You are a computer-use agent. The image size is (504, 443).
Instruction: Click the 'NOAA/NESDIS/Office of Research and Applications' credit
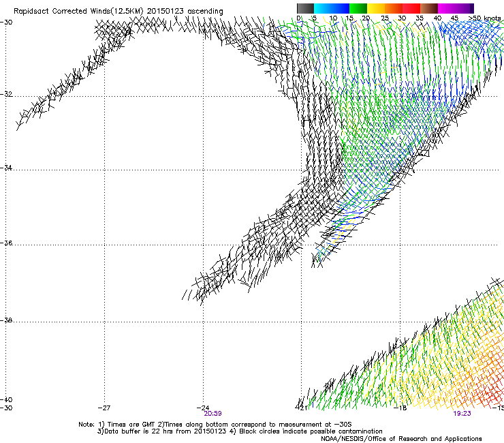pos(401,439)
